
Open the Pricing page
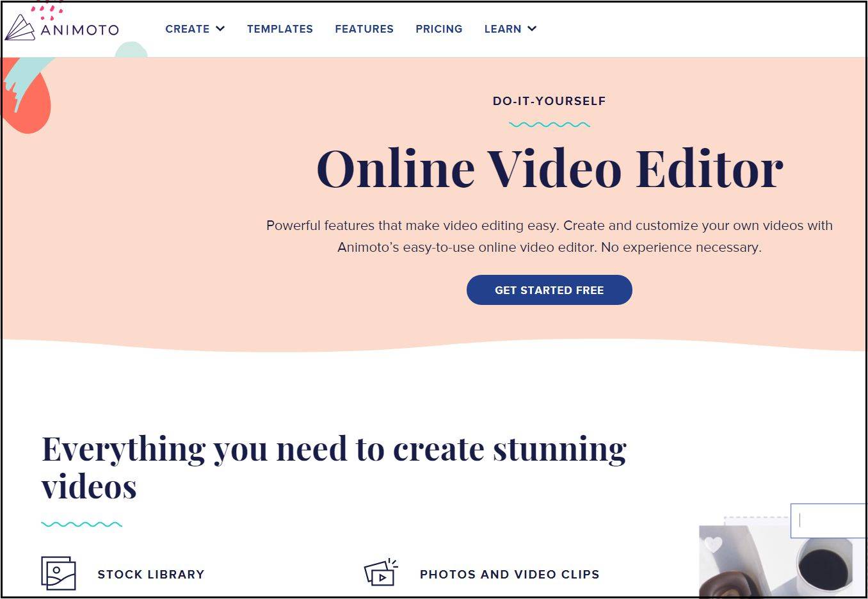pos(438,29)
